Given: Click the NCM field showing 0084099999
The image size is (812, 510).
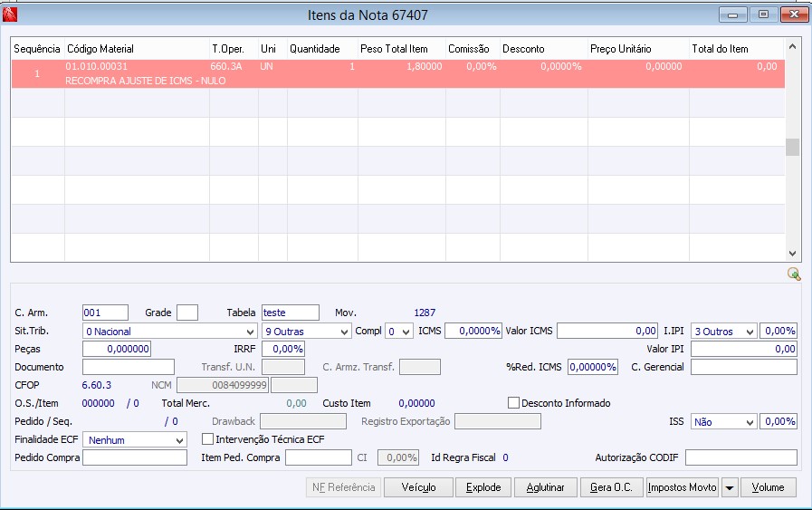Looking at the screenshot, I should pos(223,385).
